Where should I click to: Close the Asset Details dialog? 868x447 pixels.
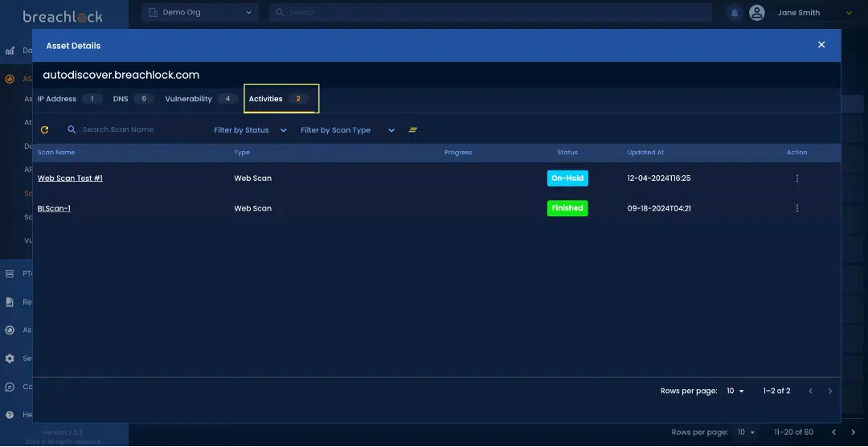click(821, 45)
